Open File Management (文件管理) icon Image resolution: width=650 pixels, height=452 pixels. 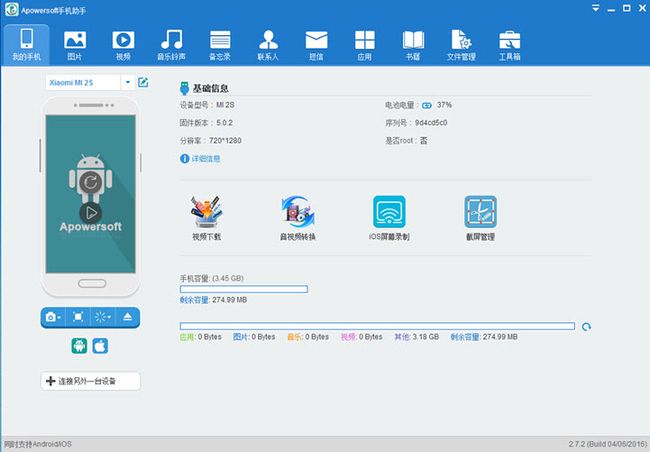461,40
